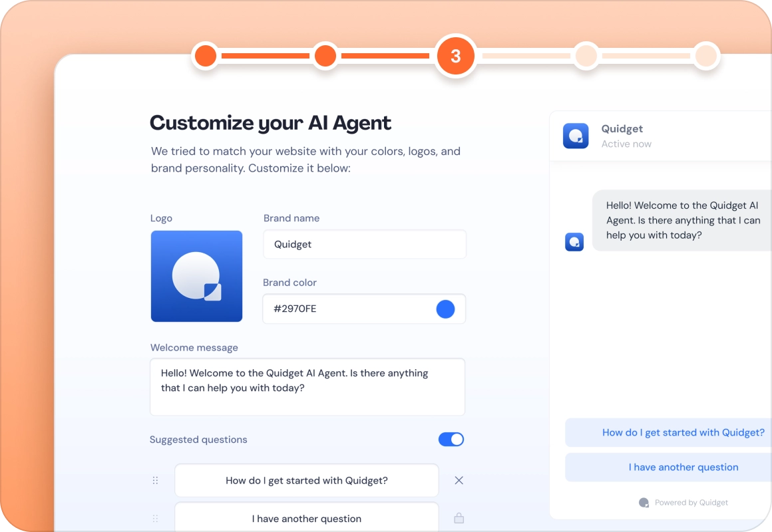Remove the "How do I get started with Quidget?" question
Image resolution: width=772 pixels, height=532 pixels.
click(x=459, y=480)
